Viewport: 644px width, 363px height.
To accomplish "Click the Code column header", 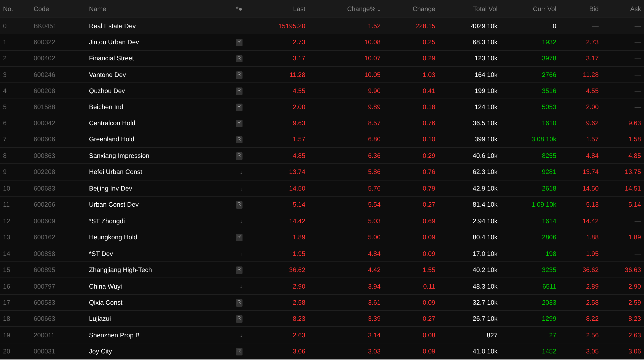I will (x=41, y=9).
